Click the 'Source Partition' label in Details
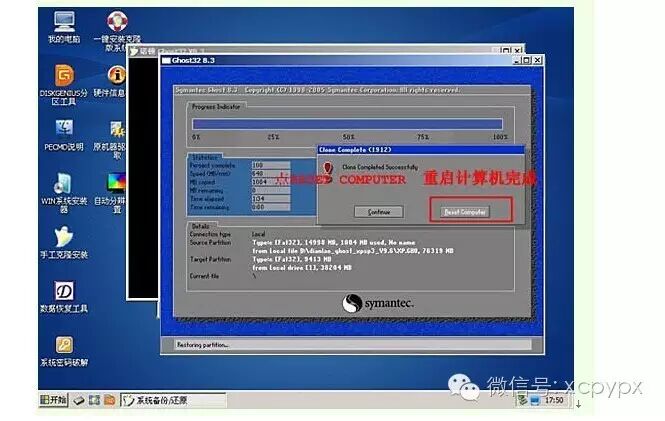Viewport: 665px width, 421px height. tap(210, 243)
